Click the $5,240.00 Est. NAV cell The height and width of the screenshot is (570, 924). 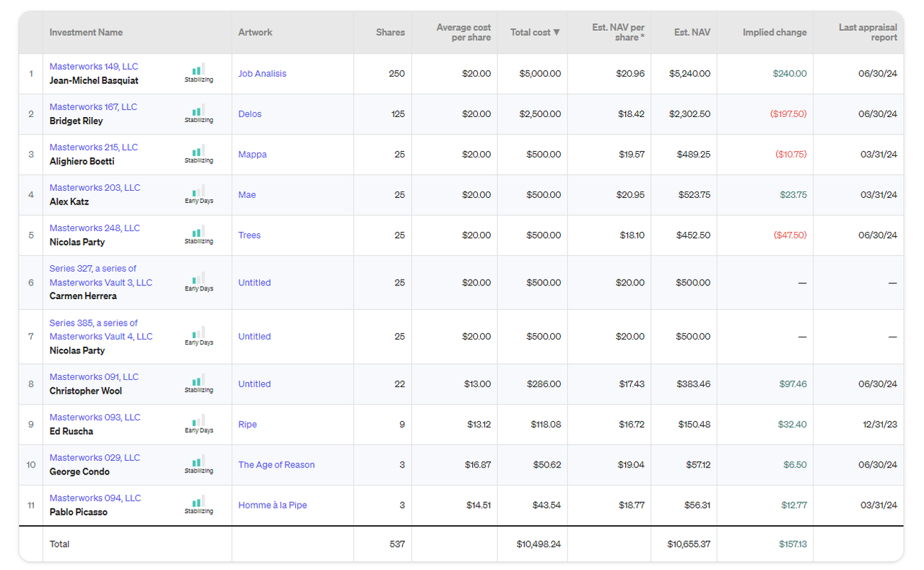[689, 74]
